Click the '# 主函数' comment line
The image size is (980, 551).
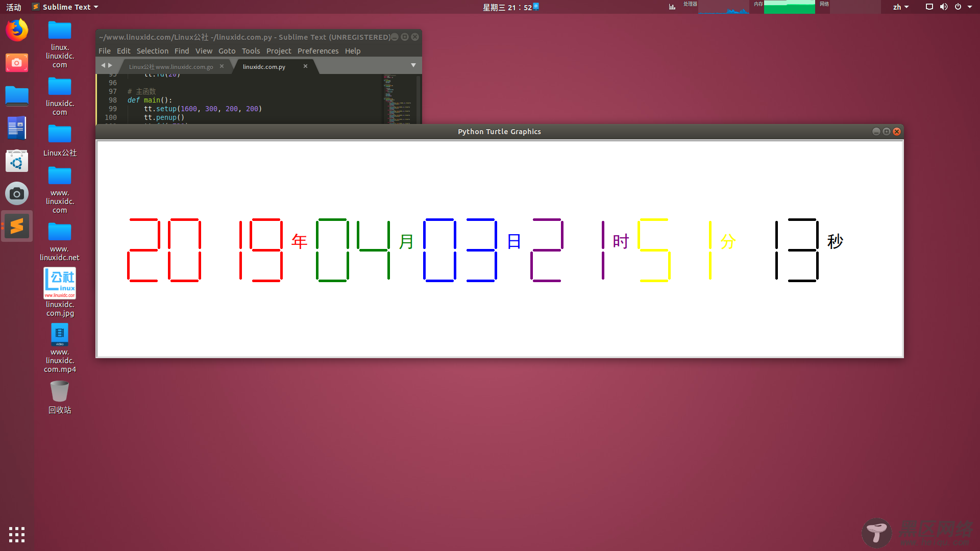[141, 91]
